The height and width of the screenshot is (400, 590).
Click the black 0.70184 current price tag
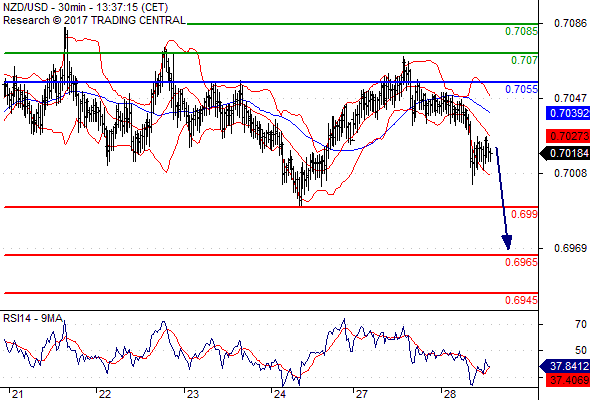tap(566, 153)
